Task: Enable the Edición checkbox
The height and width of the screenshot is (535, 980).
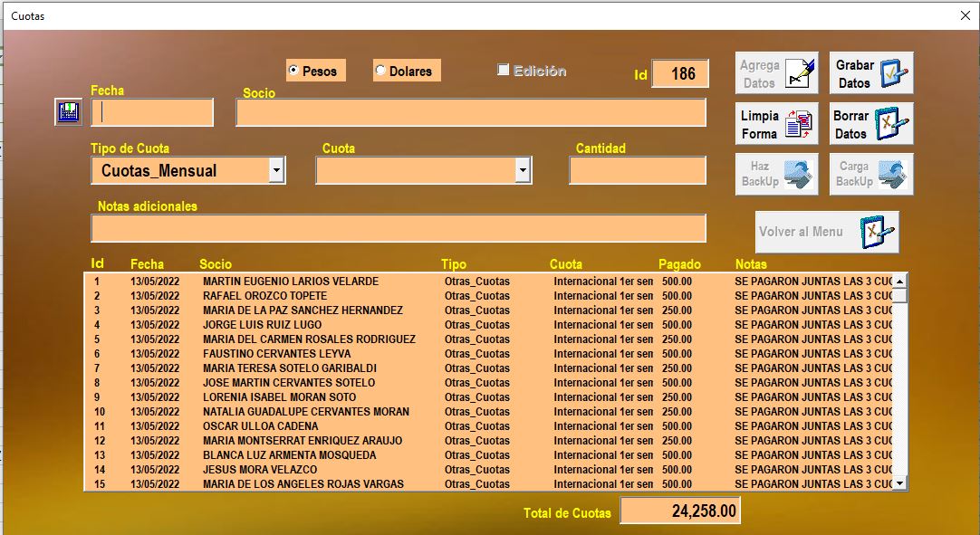Action: (504, 71)
